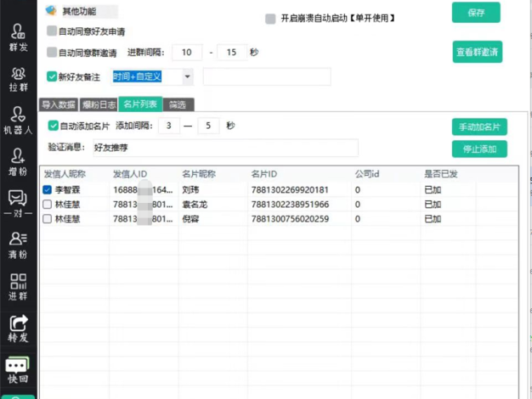Open the 拉群 group-pull sidebar icon

click(19, 79)
